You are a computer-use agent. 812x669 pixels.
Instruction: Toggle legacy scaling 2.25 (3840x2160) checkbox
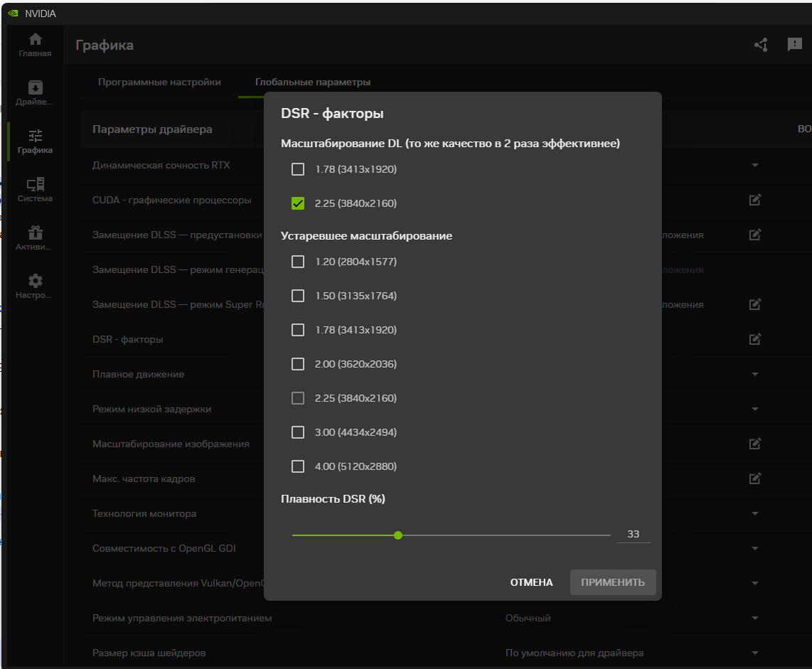click(x=298, y=398)
